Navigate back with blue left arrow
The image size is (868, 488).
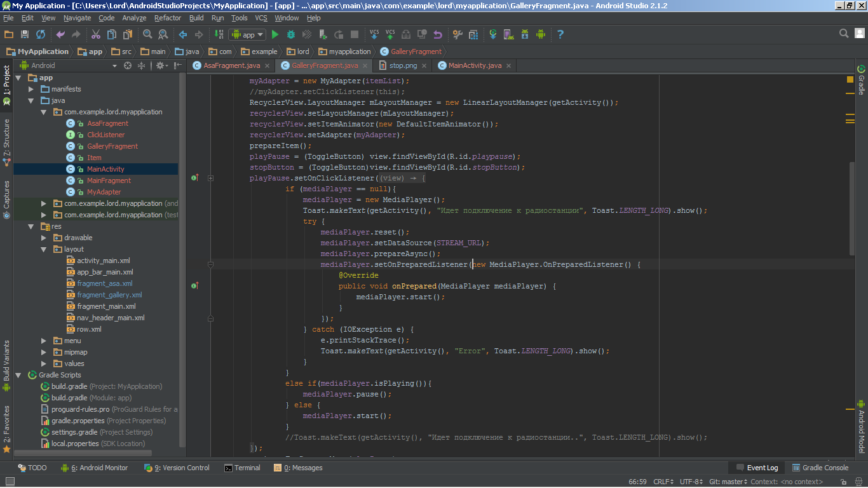[x=183, y=34]
